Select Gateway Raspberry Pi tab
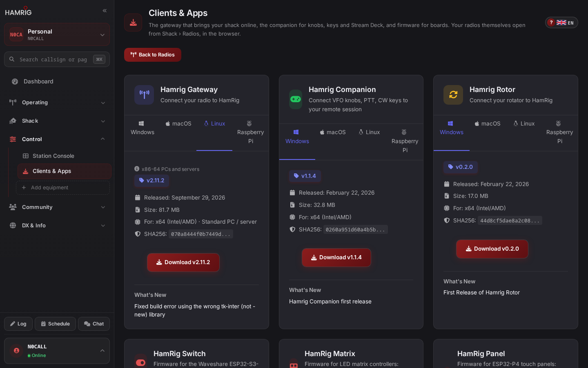Viewport: 588px width, 368px height. pyautogui.click(x=250, y=132)
